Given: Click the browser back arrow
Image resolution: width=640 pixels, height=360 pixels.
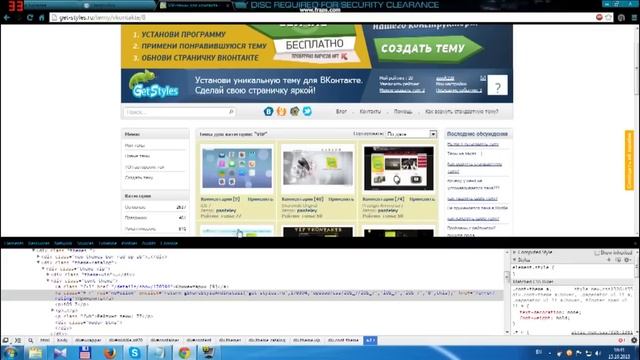Looking at the screenshot, I should tap(7, 18).
